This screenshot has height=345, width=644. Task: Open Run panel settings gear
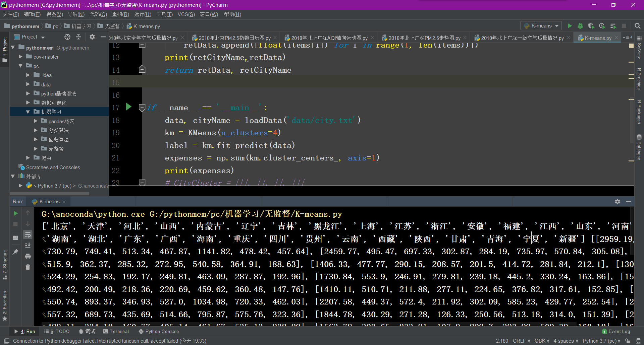[618, 202]
